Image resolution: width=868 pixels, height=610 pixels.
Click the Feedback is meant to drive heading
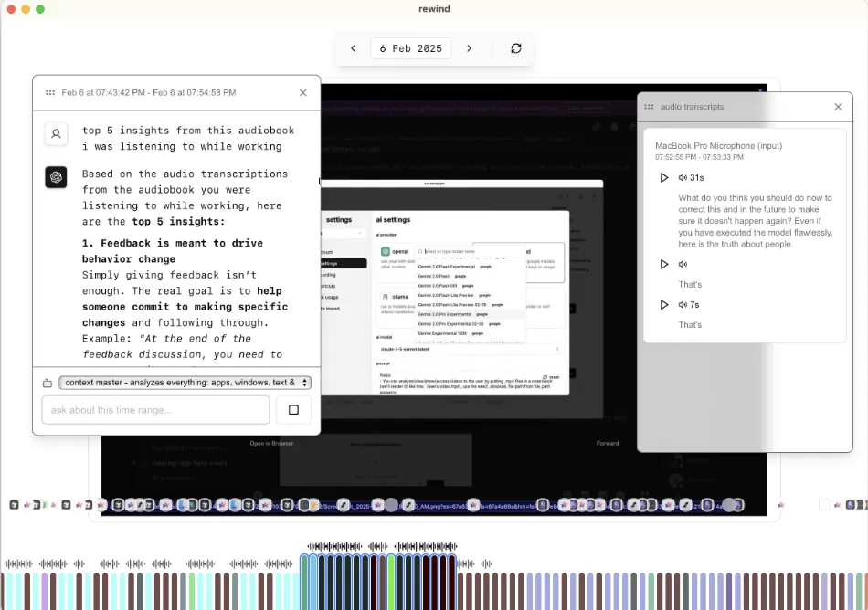(x=173, y=251)
